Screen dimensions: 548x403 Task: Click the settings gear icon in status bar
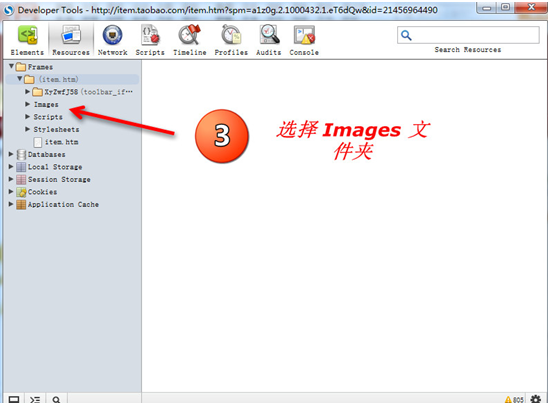(x=535, y=399)
